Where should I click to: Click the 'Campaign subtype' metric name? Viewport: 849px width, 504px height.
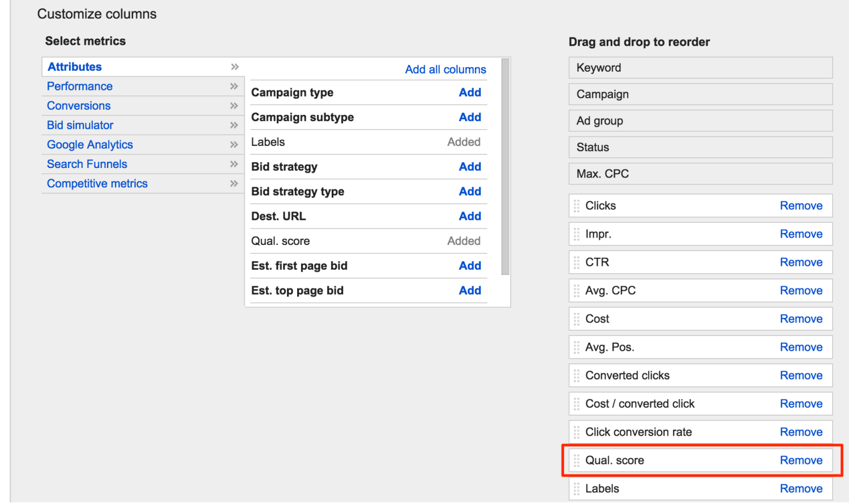302,117
